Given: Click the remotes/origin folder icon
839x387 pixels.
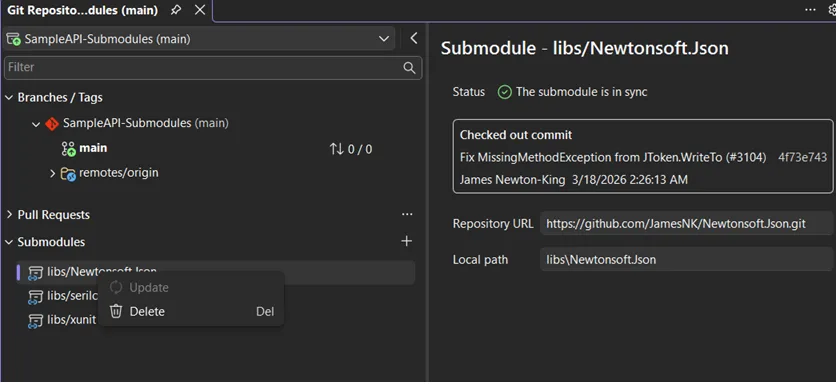Looking at the screenshot, I should (x=68, y=174).
